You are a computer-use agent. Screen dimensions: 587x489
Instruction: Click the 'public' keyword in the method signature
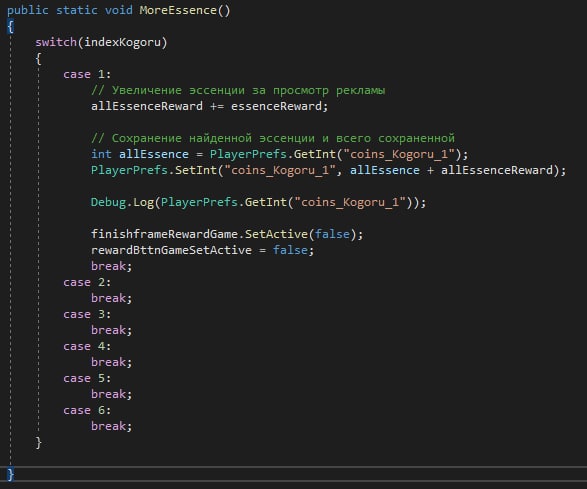click(x=28, y=10)
